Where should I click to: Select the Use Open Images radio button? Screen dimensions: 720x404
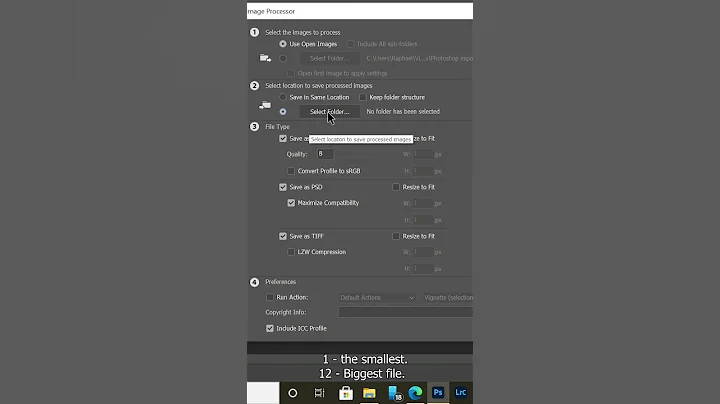click(x=283, y=44)
